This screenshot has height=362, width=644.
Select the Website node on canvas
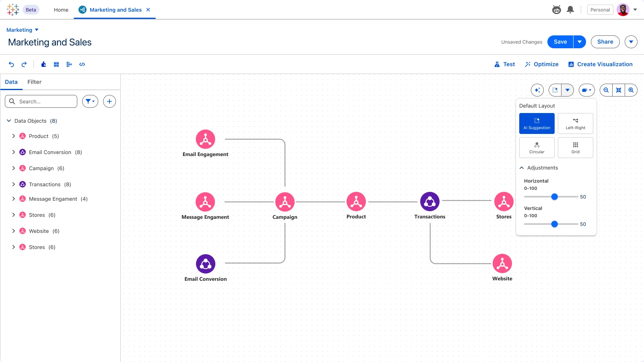tap(502, 263)
